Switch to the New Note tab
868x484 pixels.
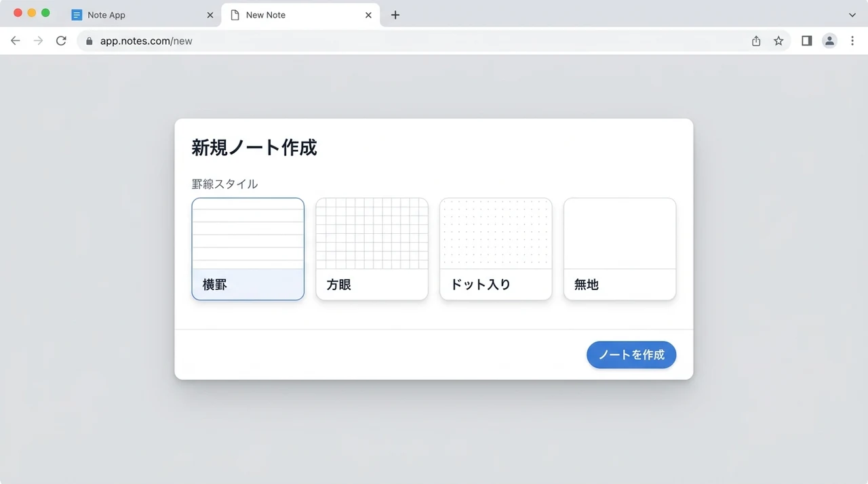coord(301,15)
